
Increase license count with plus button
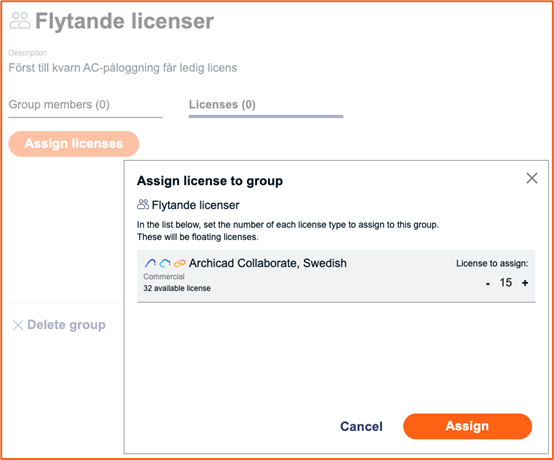(x=525, y=283)
